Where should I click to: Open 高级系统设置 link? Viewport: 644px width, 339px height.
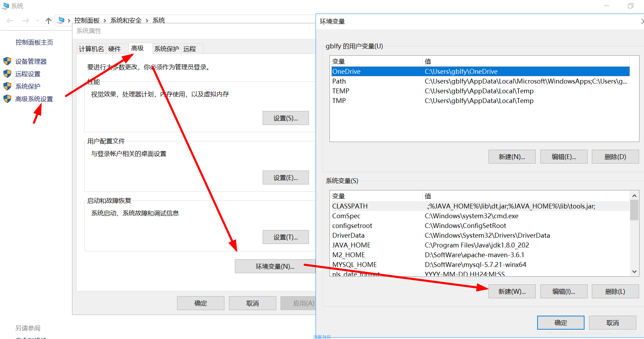(x=34, y=99)
